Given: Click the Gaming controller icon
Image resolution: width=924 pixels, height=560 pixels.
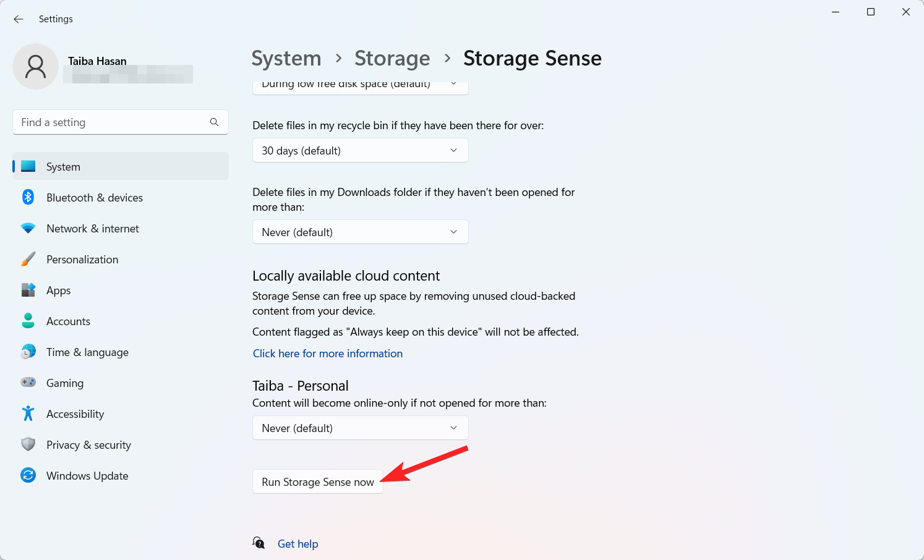Looking at the screenshot, I should pyautogui.click(x=28, y=383).
